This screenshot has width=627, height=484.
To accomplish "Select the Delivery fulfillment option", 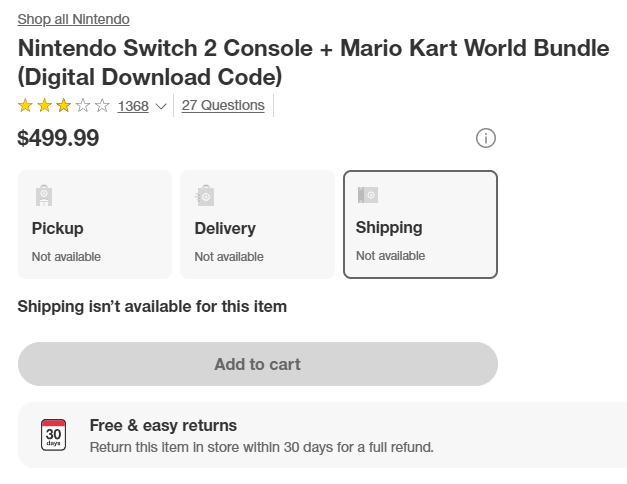I will click(x=257, y=224).
